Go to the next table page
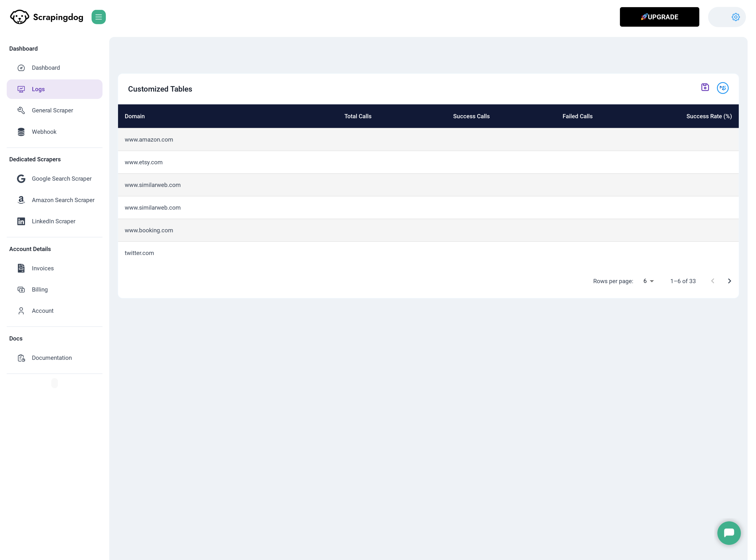 tap(729, 281)
